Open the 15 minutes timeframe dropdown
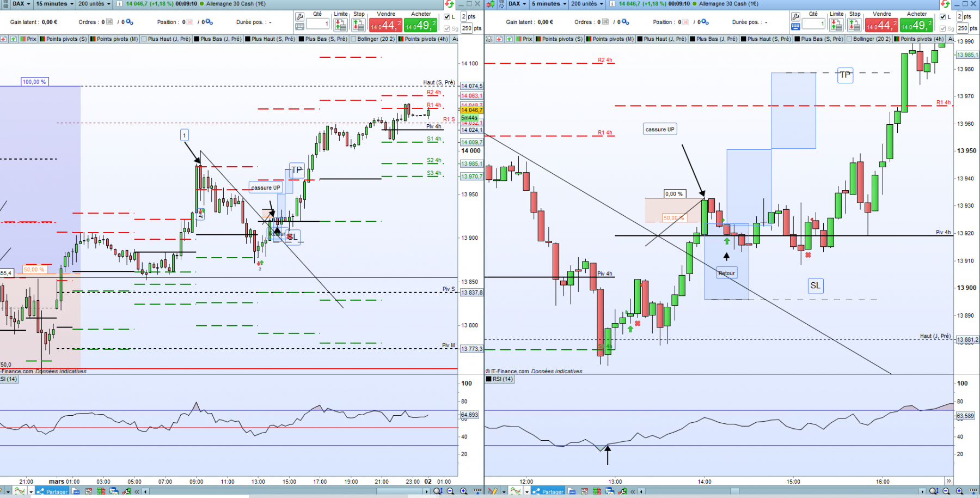This screenshot has height=498, width=980. pyautogui.click(x=54, y=4)
